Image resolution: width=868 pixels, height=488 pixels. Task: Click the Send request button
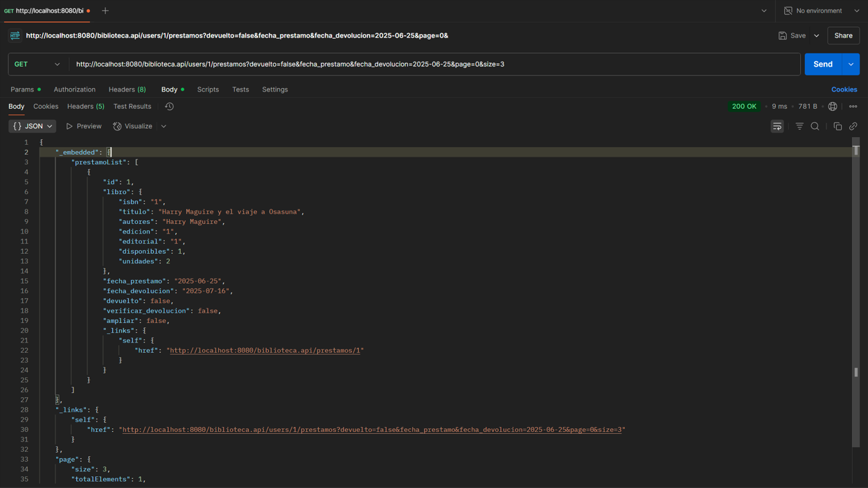(822, 64)
